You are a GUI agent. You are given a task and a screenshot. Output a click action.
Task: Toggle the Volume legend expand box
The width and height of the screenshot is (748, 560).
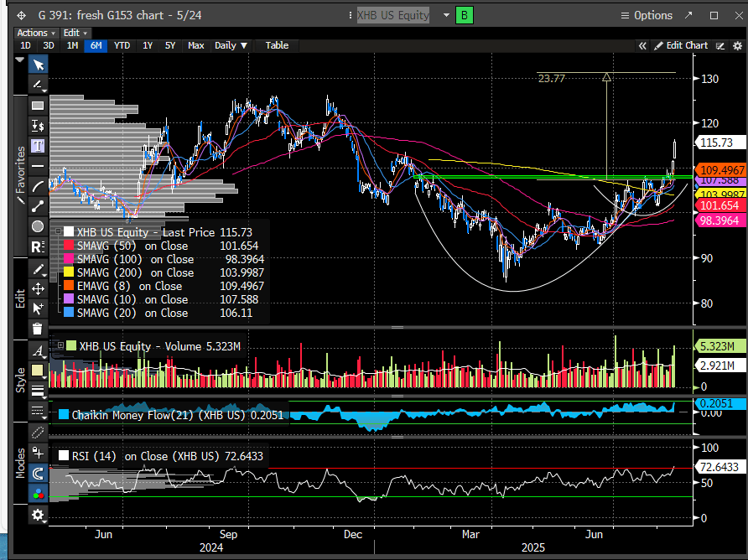(61, 345)
